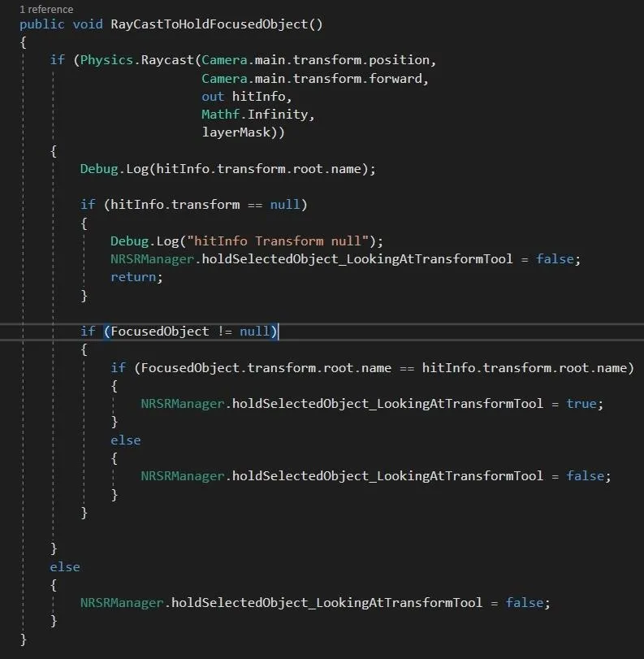Click "Physics" in the Raycast call
The image size is (644, 659).
[106, 60]
